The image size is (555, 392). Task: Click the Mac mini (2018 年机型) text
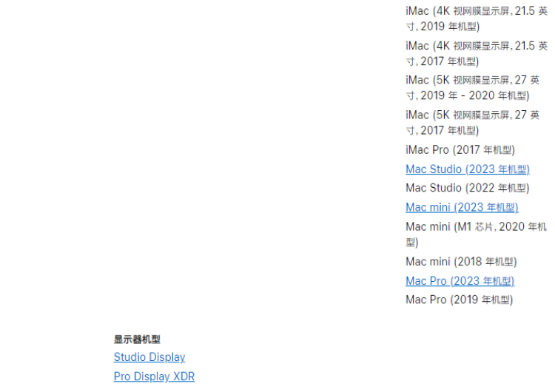pos(461,262)
